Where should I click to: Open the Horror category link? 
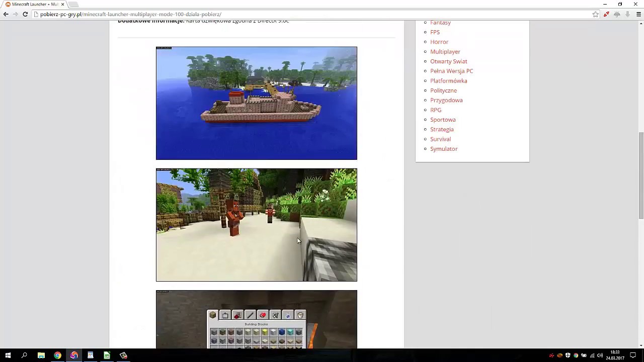[439, 42]
